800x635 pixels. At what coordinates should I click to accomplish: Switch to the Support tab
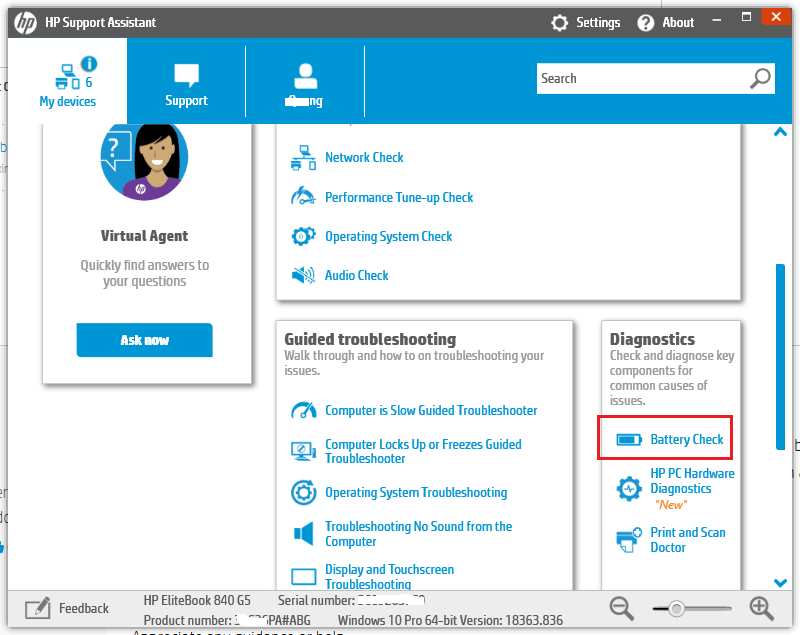[186, 81]
